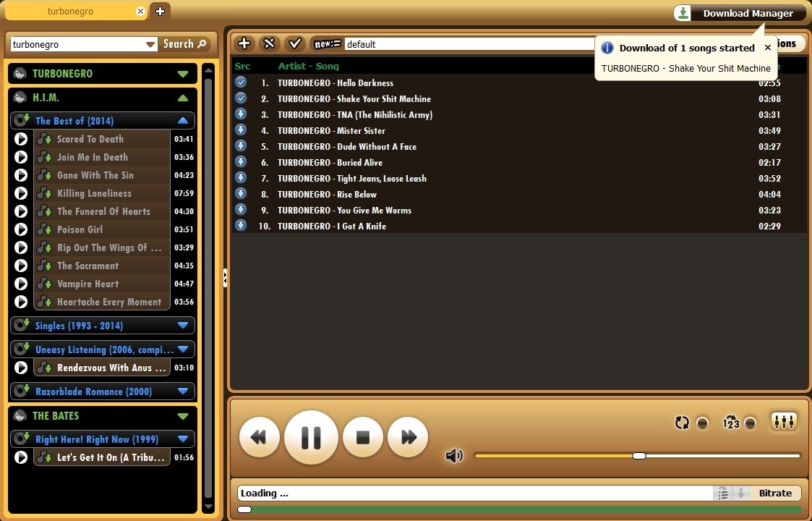Click the Search button
This screenshot has width=812, height=521.
point(185,44)
